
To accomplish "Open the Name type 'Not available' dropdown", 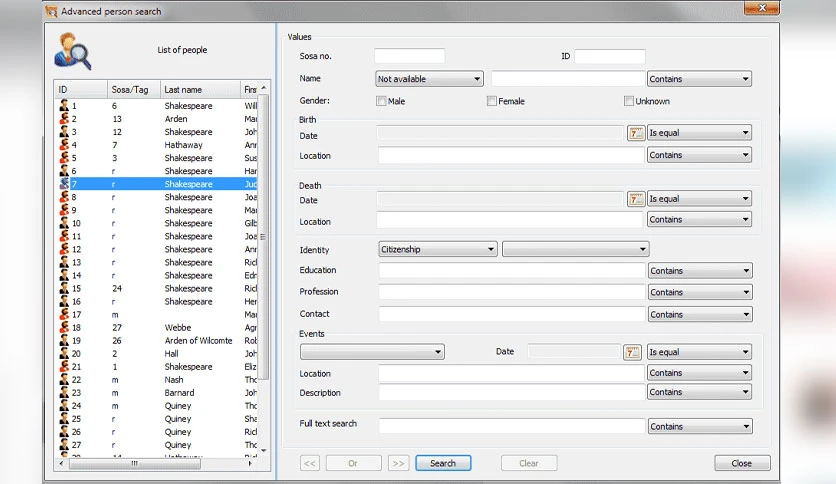I will (429, 79).
